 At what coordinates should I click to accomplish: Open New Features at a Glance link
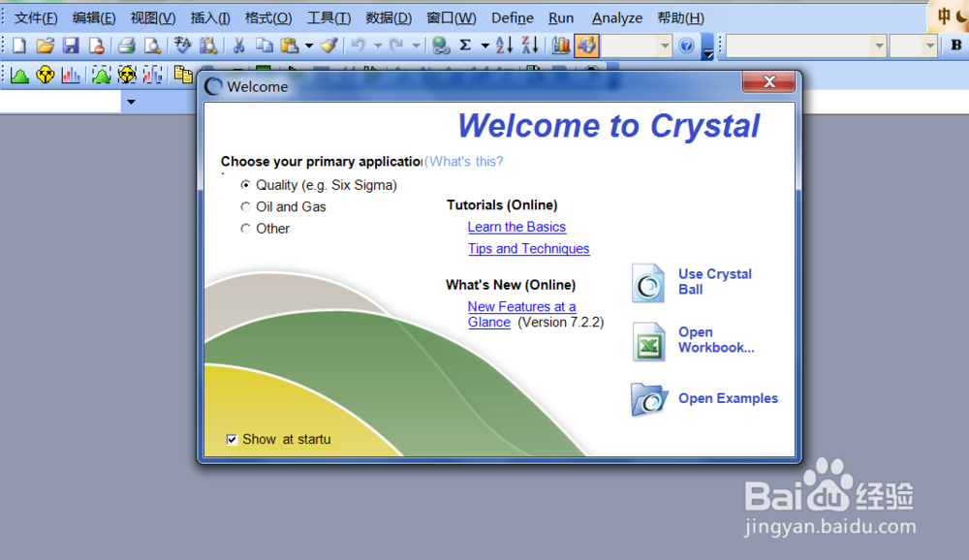click(x=521, y=314)
